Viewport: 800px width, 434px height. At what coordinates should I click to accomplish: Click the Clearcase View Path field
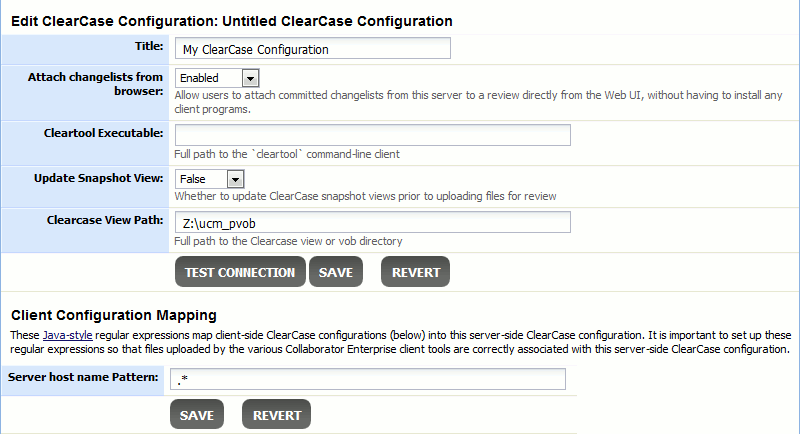pos(372,222)
